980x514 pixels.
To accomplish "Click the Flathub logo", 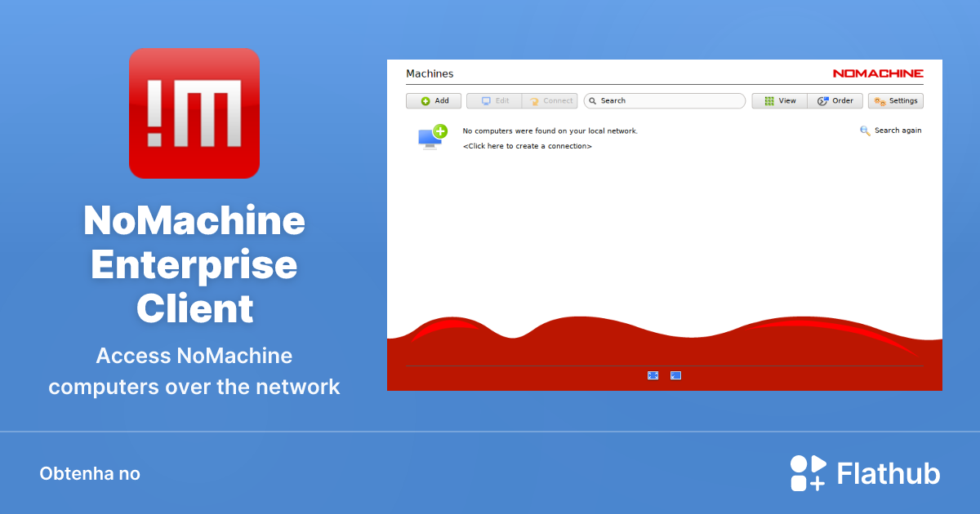I will point(865,472).
